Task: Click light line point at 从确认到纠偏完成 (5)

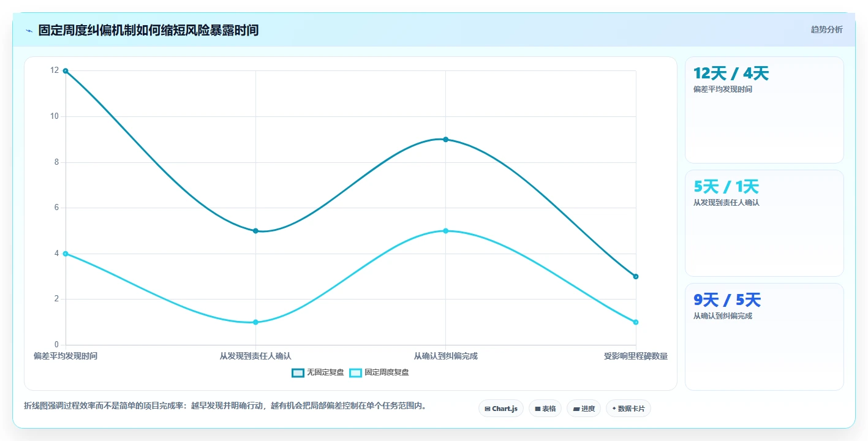Action: tap(445, 231)
